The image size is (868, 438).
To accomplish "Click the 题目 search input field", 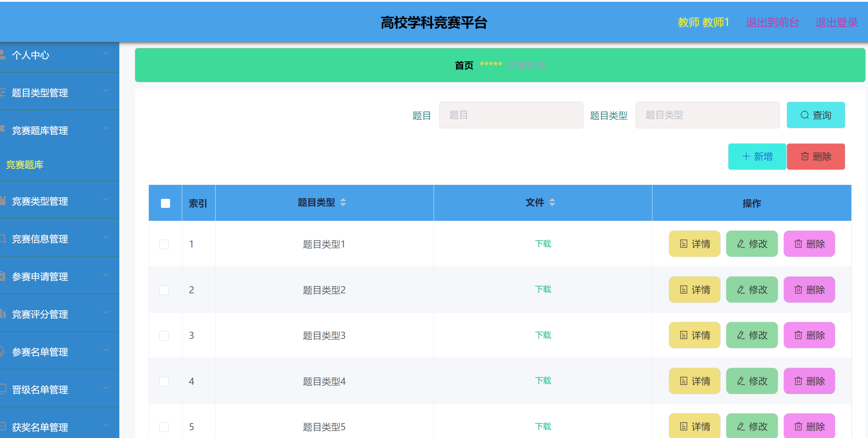I will (x=511, y=115).
